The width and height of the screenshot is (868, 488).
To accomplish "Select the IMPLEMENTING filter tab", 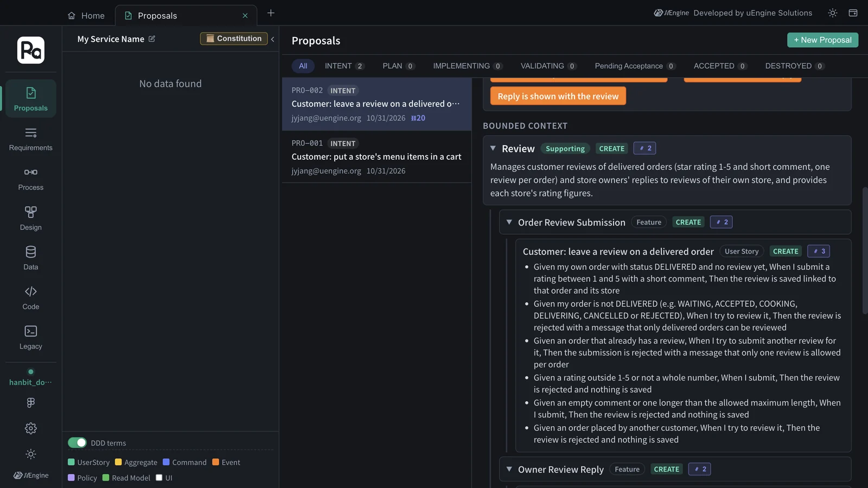I will tap(468, 66).
